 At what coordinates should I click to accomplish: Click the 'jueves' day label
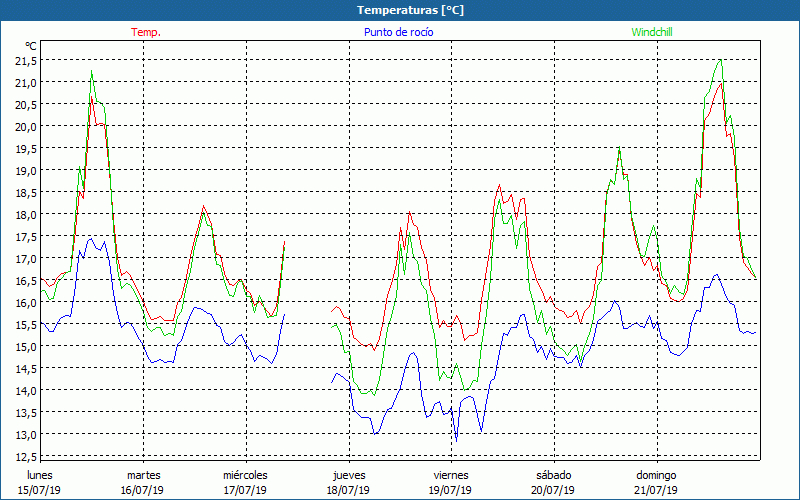click(349, 475)
